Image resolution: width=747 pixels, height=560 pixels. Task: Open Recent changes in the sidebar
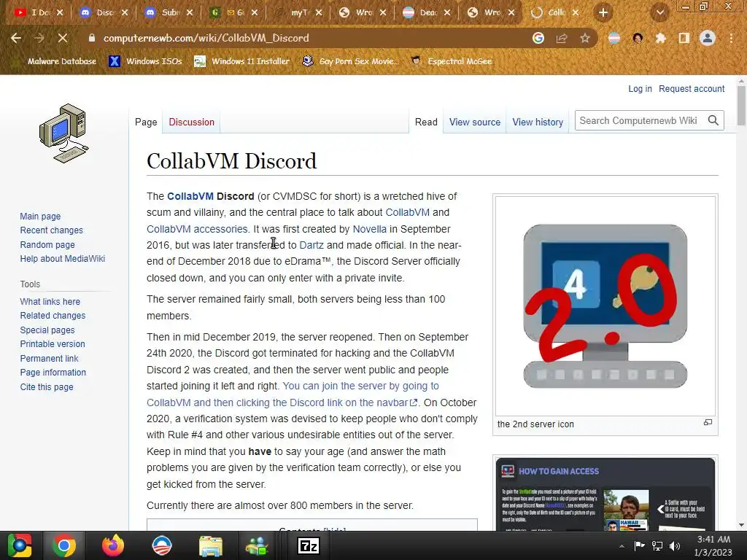(x=52, y=230)
